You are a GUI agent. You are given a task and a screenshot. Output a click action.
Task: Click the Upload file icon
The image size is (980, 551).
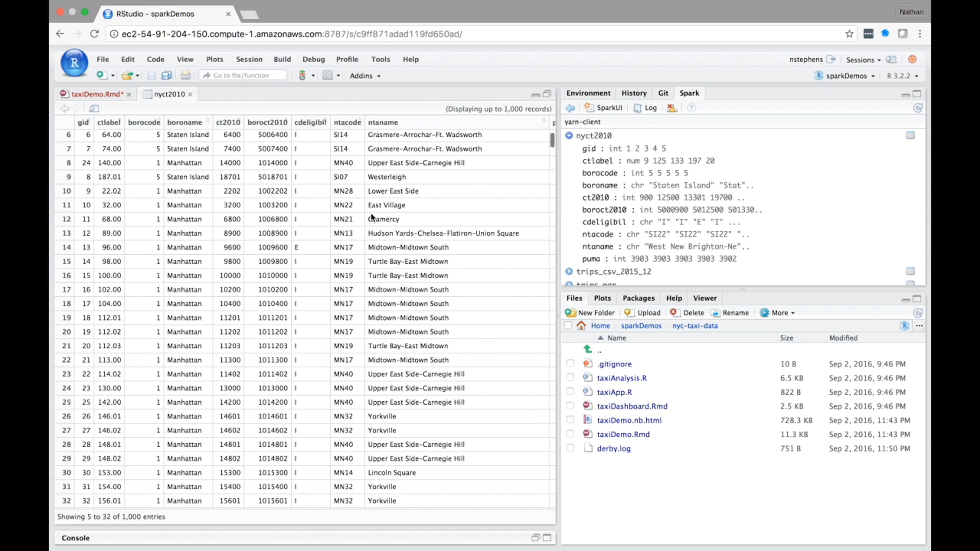coord(629,313)
